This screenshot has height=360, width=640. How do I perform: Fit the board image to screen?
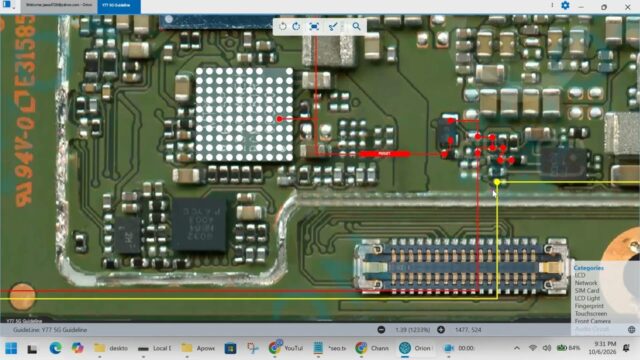click(x=314, y=27)
